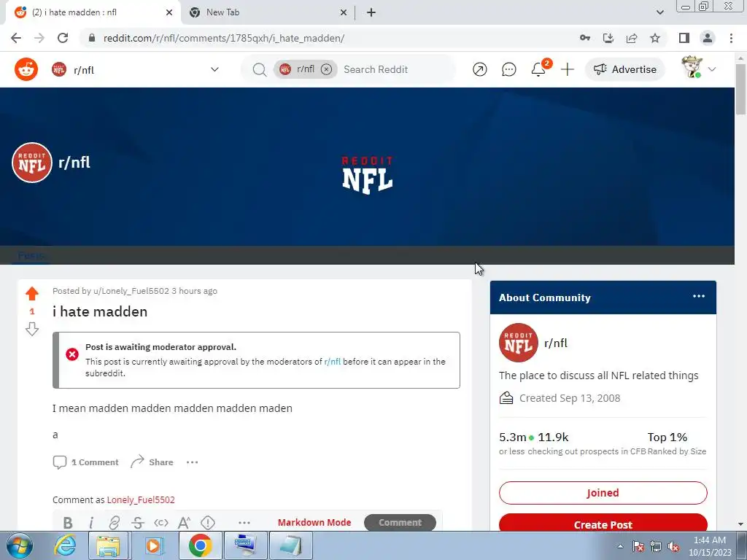Open About Community options ellipsis
Screen dimensions: 747x560
tap(699, 296)
